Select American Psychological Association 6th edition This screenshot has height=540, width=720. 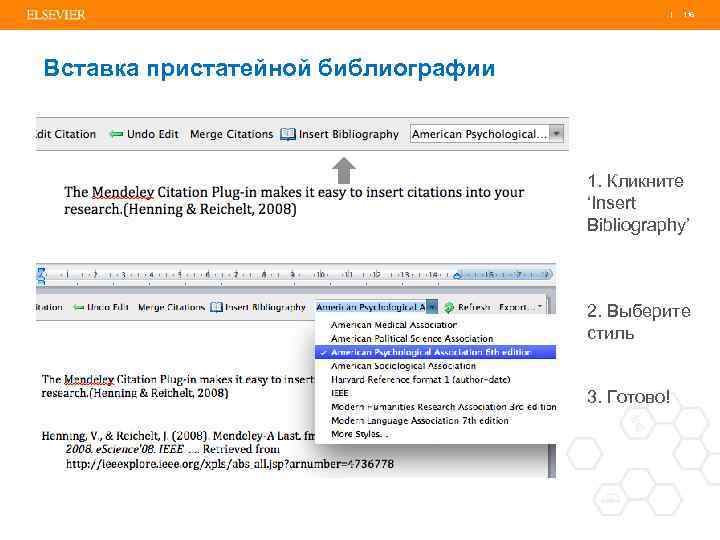(435, 352)
